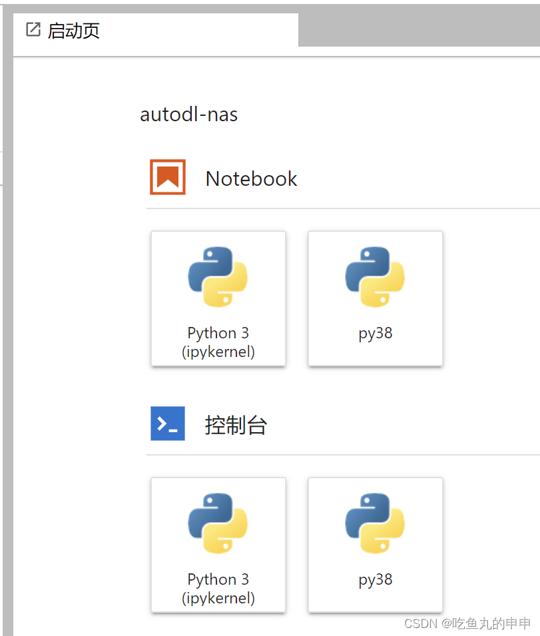Click the Python logo in console Python 3 card

click(218, 523)
